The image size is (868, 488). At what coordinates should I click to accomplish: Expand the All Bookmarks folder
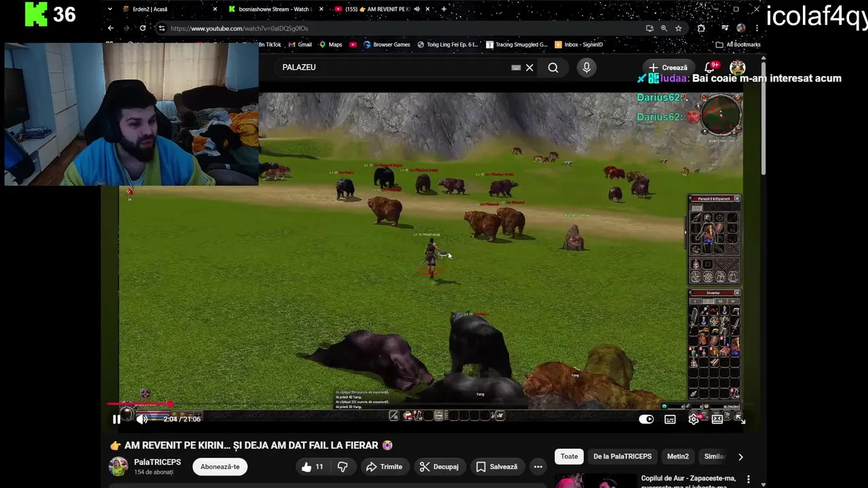[738, 45]
